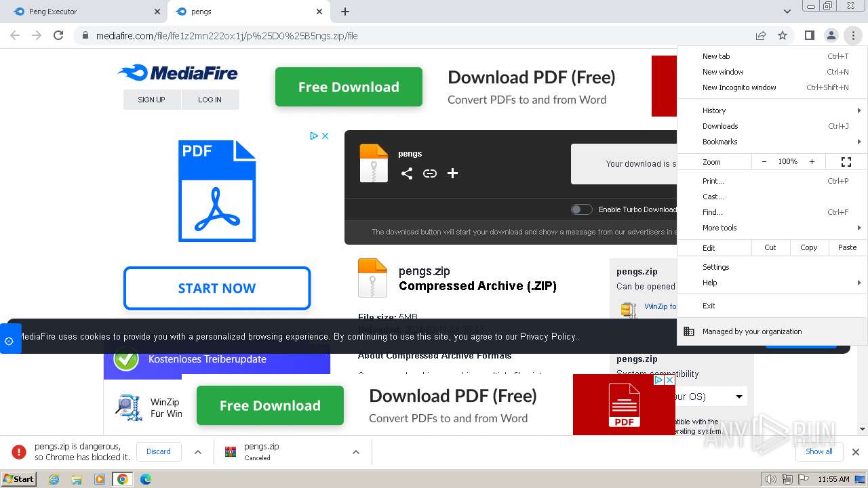Click Copy in the Edit row

pyautogui.click(x=809, y=247)
